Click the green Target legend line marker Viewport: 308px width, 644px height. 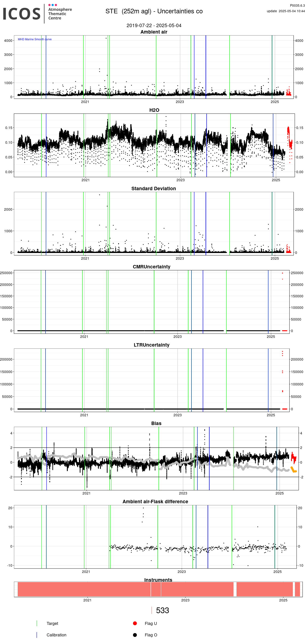click(x=37, y=623)
